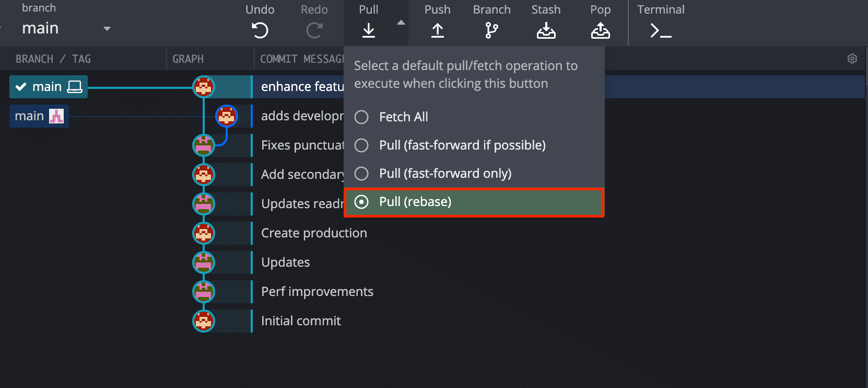
Task: Open the branch selector dropdown
Action: coord(107,29)
